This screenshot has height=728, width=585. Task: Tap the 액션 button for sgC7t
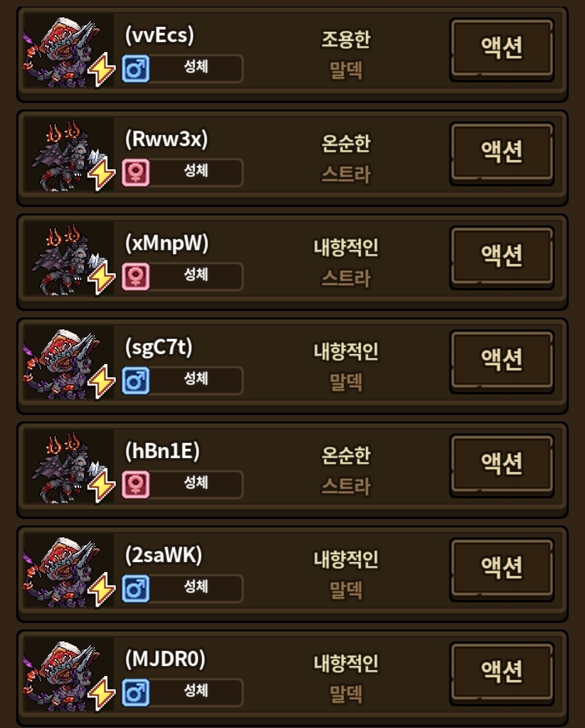coord(502,361)
